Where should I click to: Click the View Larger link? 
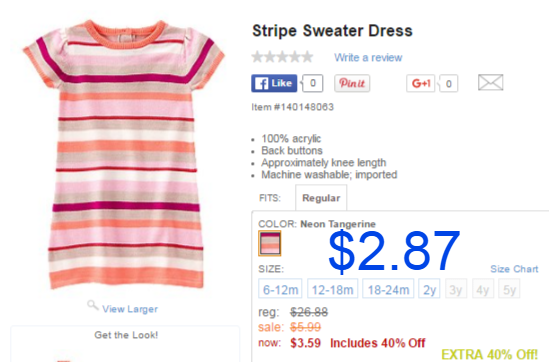130,309
